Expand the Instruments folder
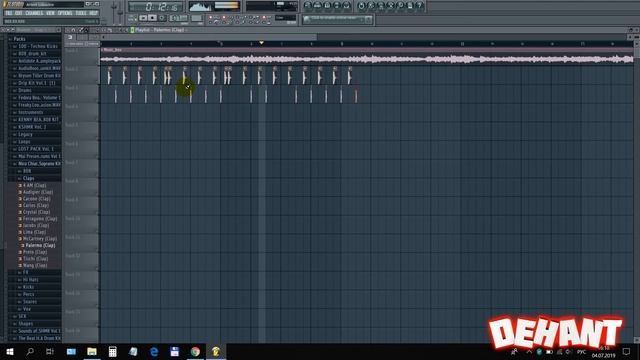The image size is (640, 360). pyautogui.click(x=30, y=112)
